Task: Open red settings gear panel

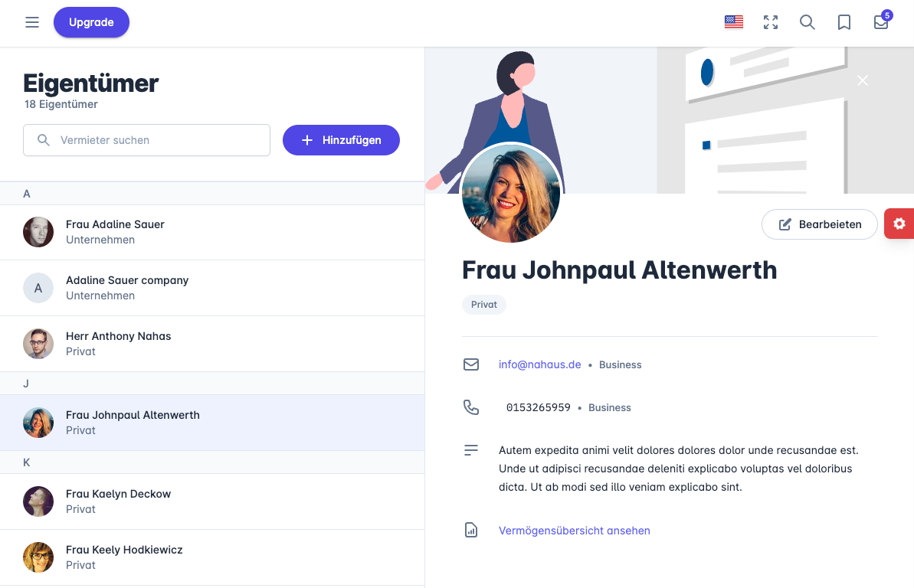Action: [x=899, y=224]
